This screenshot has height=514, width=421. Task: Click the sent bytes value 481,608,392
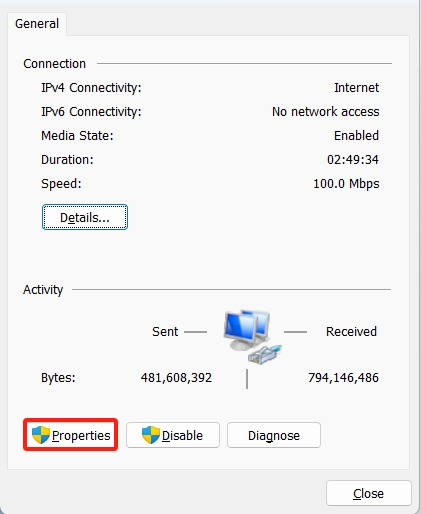(176, 378)
